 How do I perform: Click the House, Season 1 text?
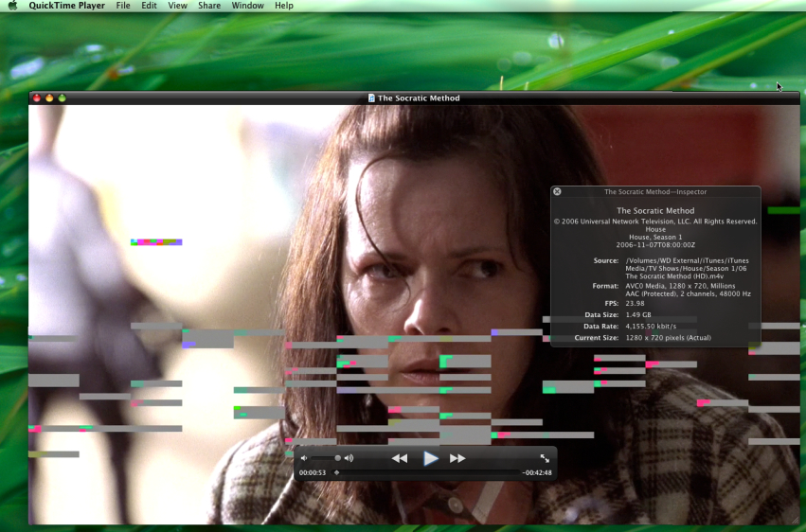[655, 238]
